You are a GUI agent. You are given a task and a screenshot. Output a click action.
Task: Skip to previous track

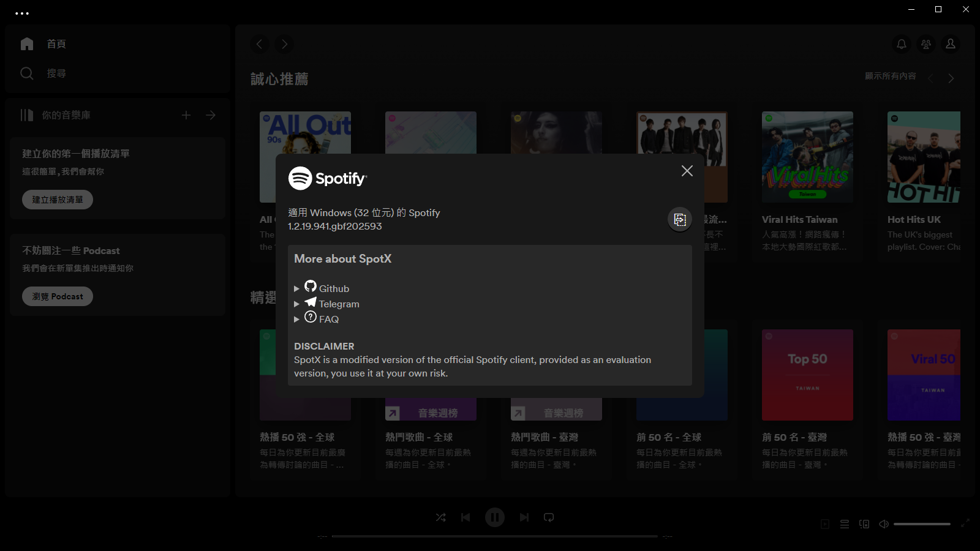pos(466,517)
